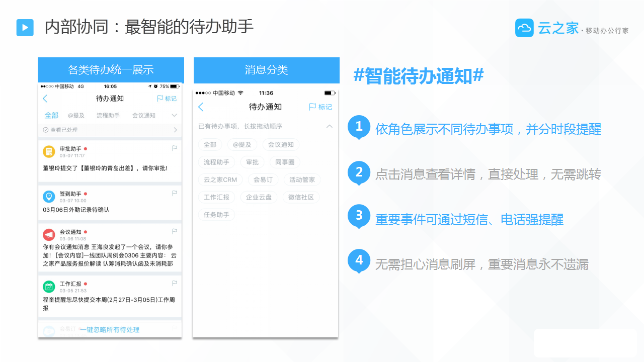Select @提及 category chip in right phone
Viewport: 644px width, 362px height.
(242, 145)
